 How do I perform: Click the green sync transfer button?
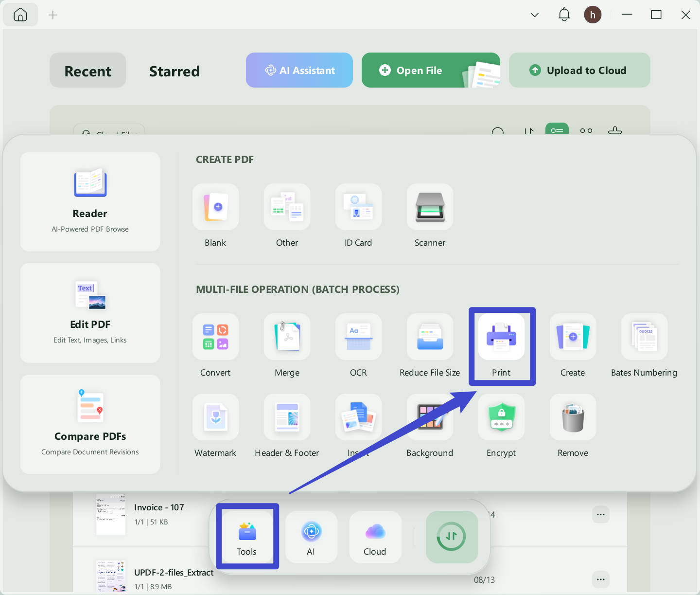point(452,537)
